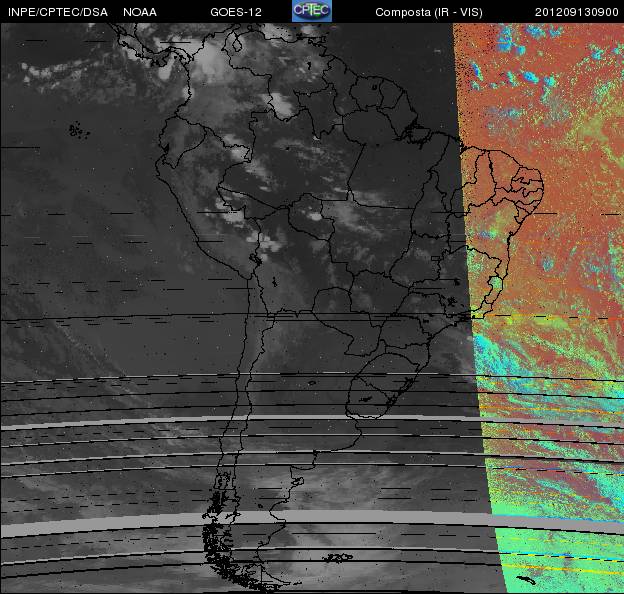Click the CPTEC logo in the header
Viewport: 624px width, 594px height.
(x=312, y=10)
